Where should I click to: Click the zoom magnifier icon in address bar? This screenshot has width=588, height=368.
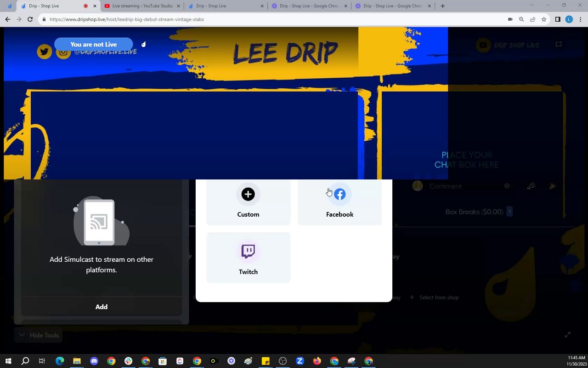[521, 19]
